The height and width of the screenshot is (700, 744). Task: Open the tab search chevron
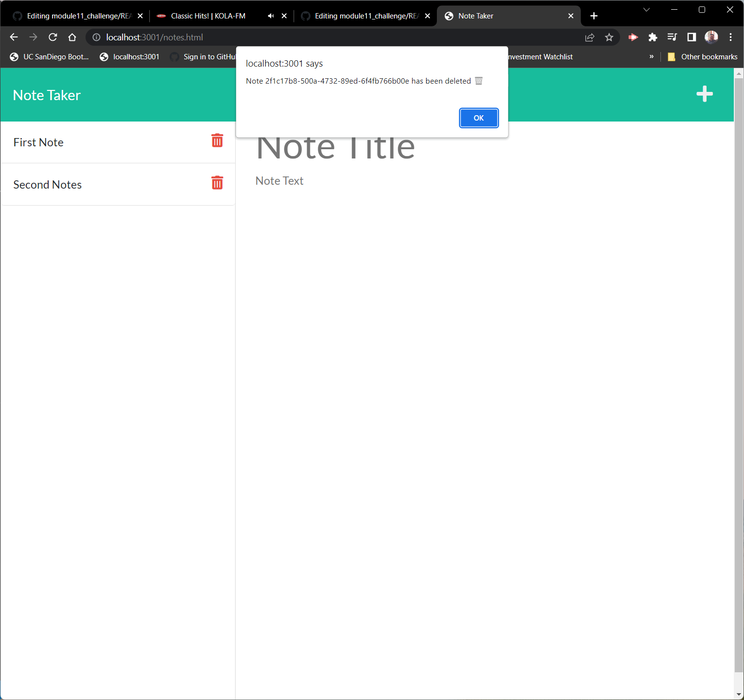(x=646, y=10)
